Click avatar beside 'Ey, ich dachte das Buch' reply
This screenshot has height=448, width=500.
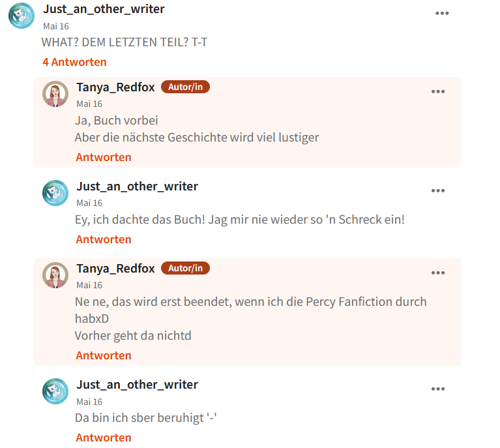coord(55,193)
